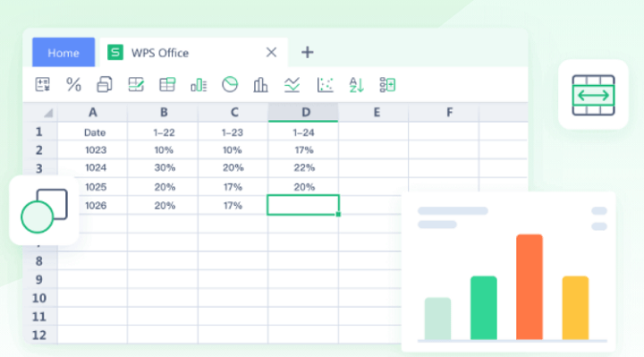The height and width of the screenshot is (357, 644).
Task: Select row 3 header
Action: tap(39, 168)
